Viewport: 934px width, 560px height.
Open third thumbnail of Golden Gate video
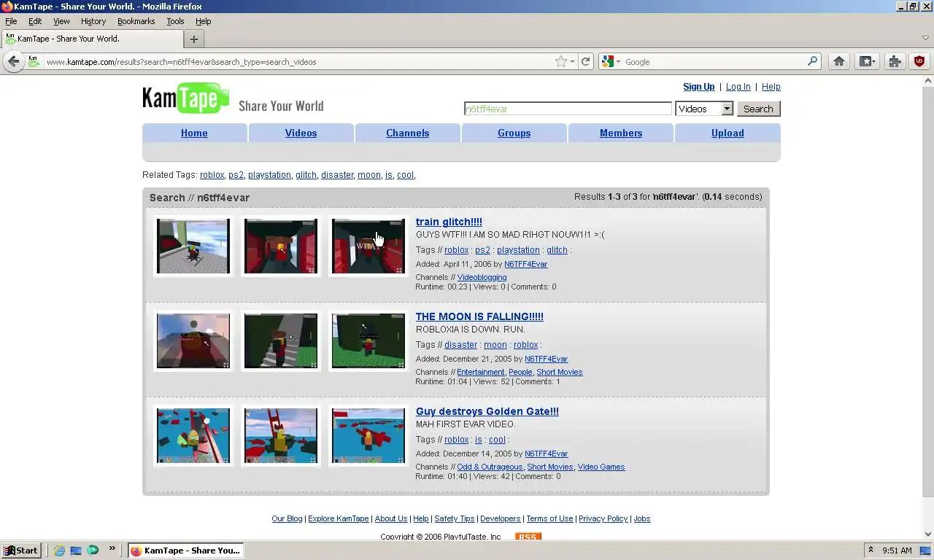368,436
